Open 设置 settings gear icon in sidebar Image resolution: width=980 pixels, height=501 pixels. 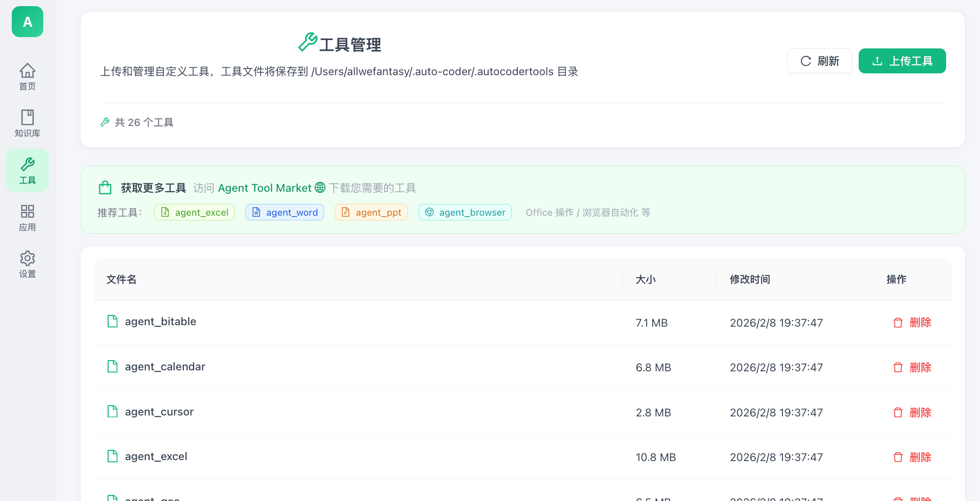[27, 258]
